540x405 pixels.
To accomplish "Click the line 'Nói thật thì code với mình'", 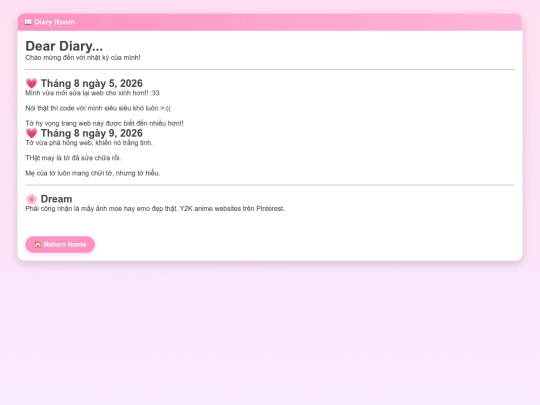I will [98, 108].
